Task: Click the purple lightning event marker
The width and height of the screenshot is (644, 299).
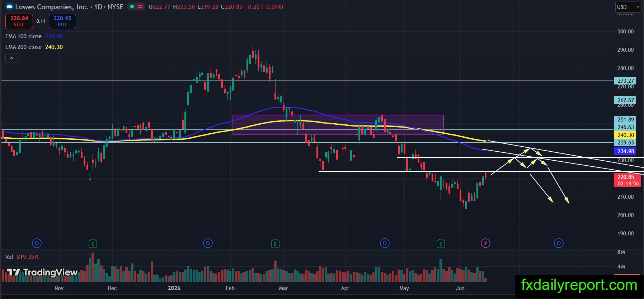Action: pyautogui.click(x=485, y=243)
